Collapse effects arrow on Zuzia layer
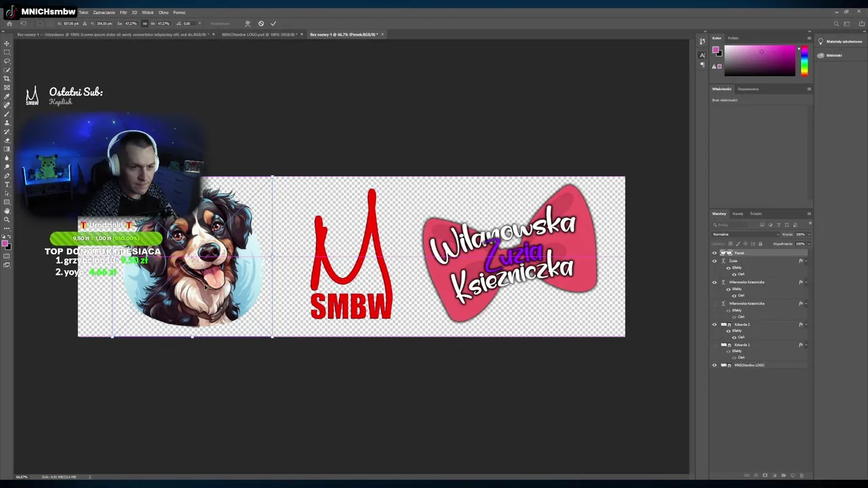 tap(806, 261)
